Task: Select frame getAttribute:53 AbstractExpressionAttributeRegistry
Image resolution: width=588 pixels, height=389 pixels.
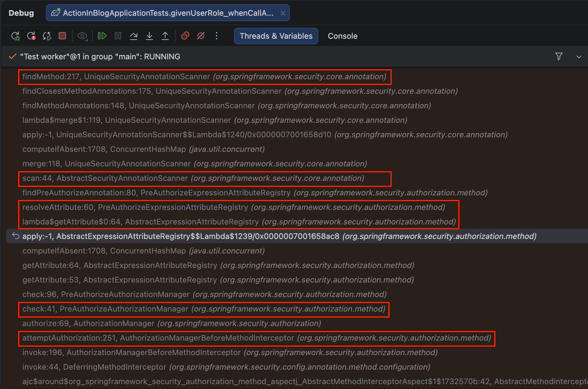Action: tap(218, 280)
